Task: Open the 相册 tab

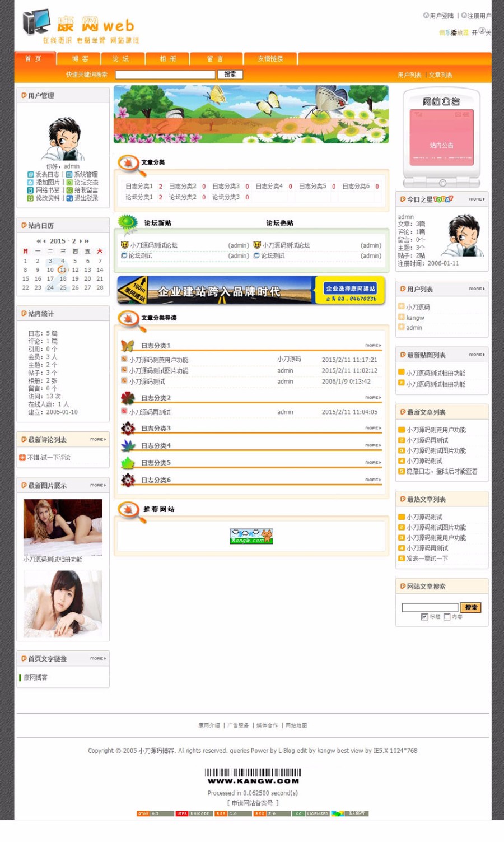Action: (x=167, y=58)
